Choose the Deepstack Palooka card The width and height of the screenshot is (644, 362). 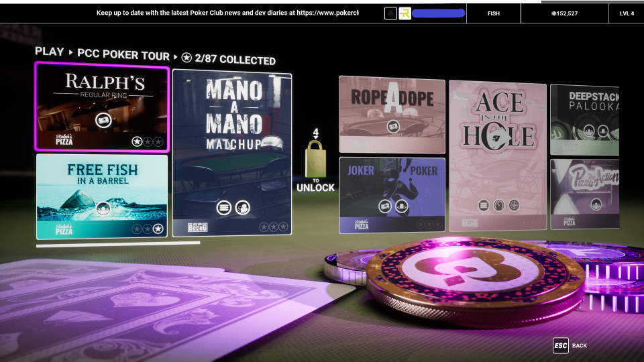(x=584, y=119)
